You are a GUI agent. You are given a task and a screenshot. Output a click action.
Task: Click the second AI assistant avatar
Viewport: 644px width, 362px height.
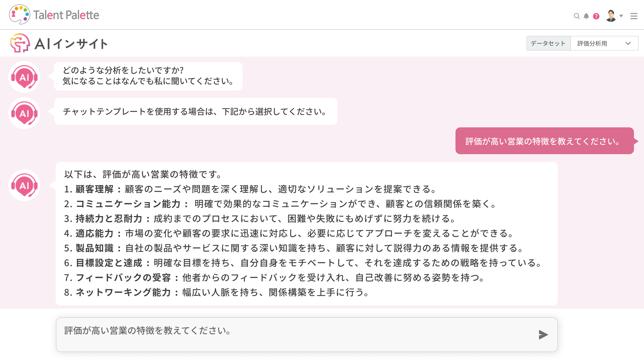[24, 113]
